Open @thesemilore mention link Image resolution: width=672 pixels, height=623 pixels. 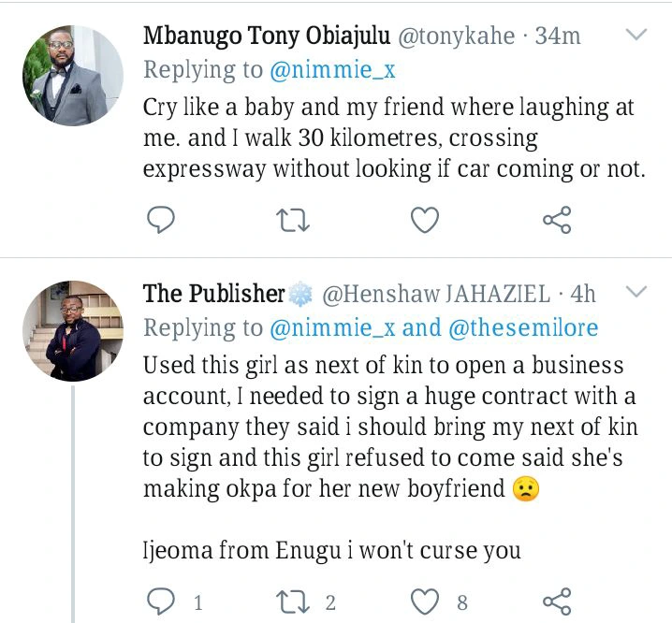coord(523,327)
